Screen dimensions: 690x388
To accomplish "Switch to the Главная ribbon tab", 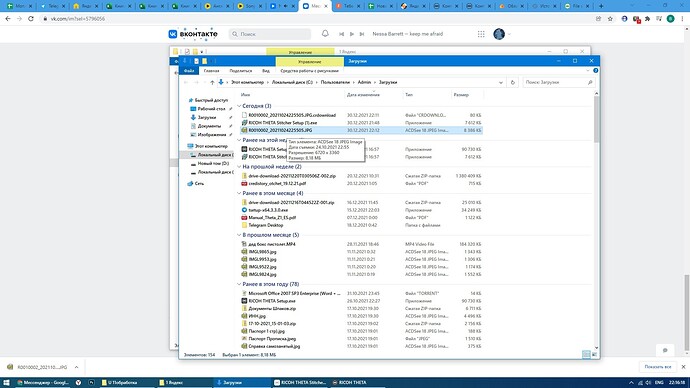I will [x=211, y=70].
